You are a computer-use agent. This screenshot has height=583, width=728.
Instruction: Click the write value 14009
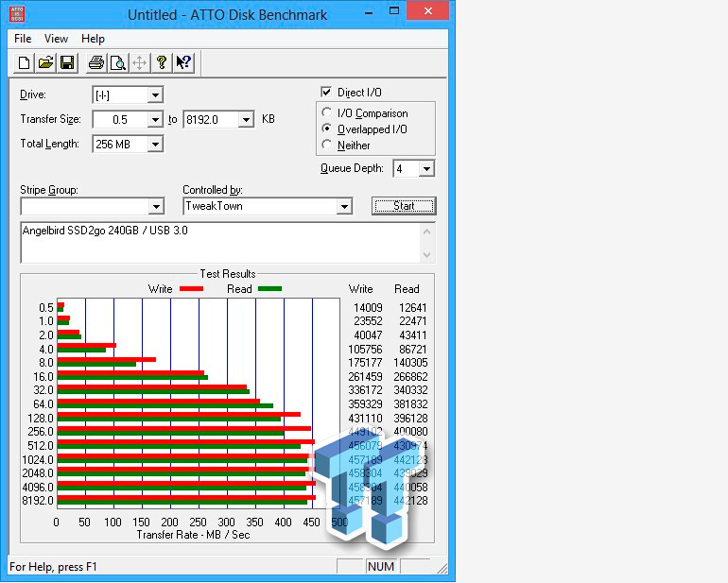[x=368, y=308]
